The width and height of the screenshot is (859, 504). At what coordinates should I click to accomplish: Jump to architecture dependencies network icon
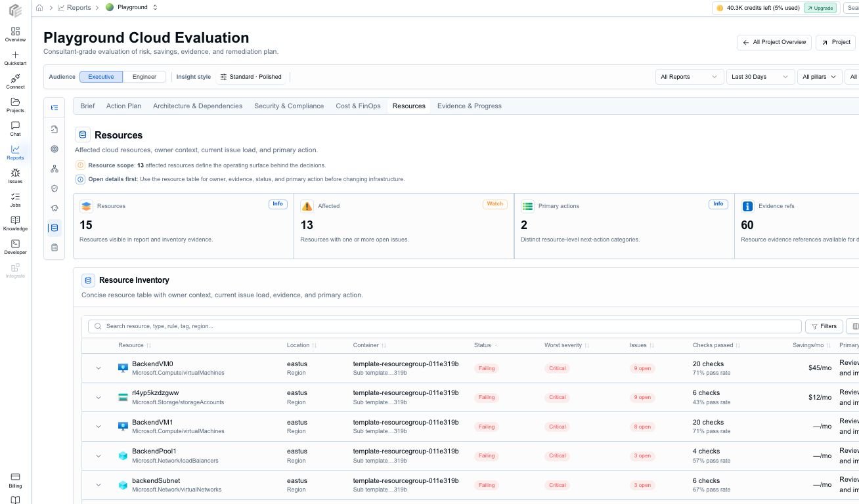pos(55,169)
